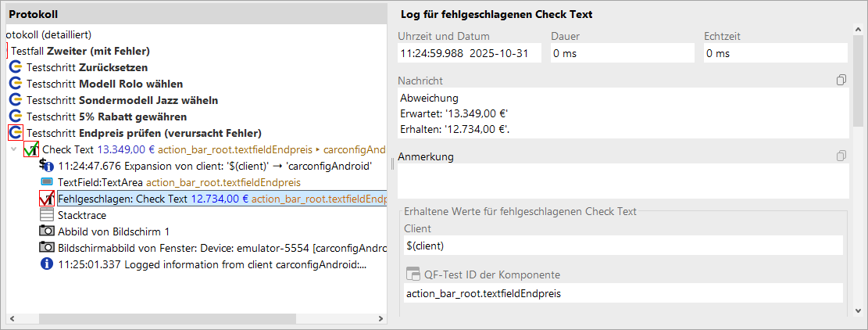Collapse the Check Text 13.349,00 € node
This screenshot has width=868, height=330.
click(x=13, y=149)
